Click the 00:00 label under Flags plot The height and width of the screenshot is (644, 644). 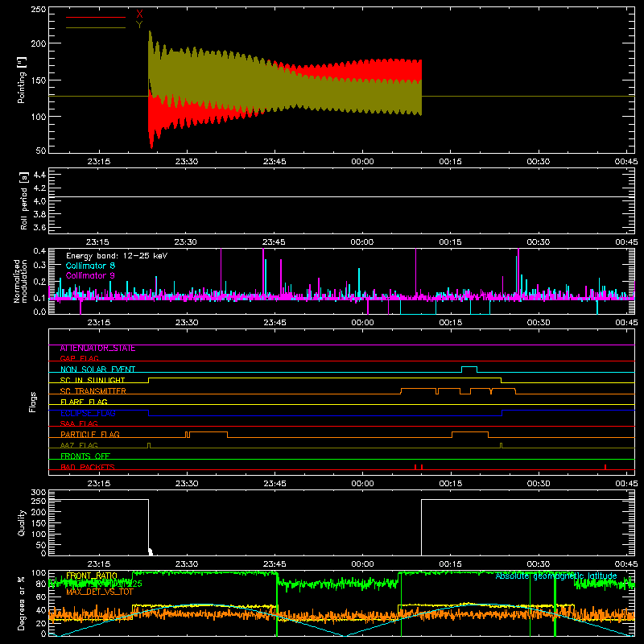pos(363,484)
